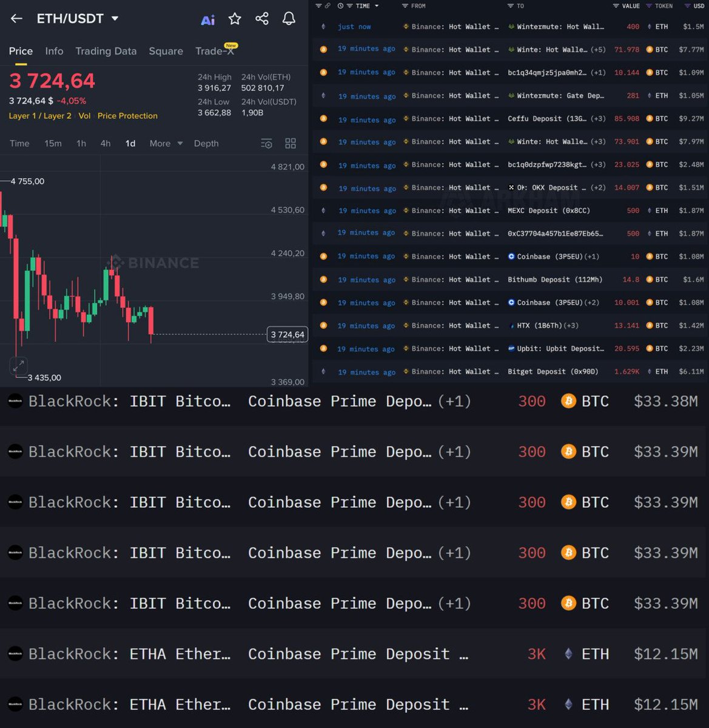The image size is (709, 728).
Task: Click the clock icon in the TIME column header
Action: tap(340, 6)
